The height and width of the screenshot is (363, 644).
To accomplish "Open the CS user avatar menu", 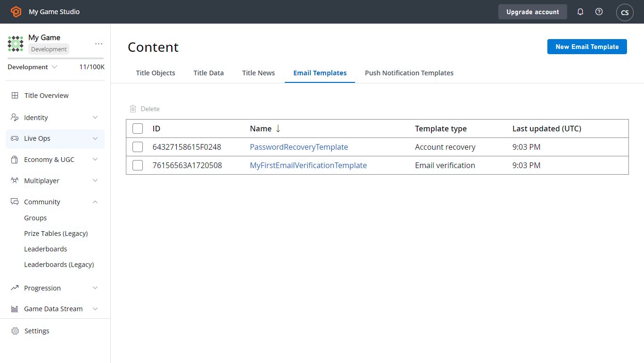I will tap(625, 12).
